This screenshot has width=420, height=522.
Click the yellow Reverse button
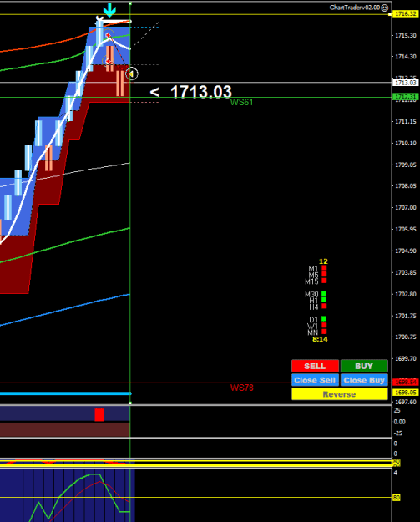pos(340,394)
